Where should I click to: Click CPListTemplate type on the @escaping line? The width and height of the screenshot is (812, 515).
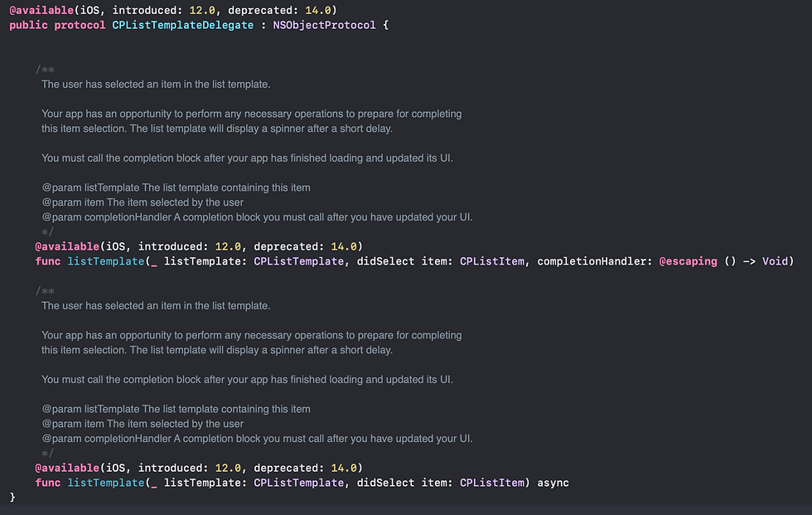coord(299,261)
